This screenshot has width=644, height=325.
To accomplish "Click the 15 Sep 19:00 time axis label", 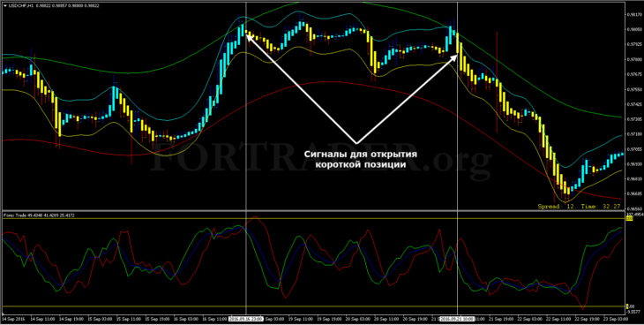I will (x=158, y=319).
